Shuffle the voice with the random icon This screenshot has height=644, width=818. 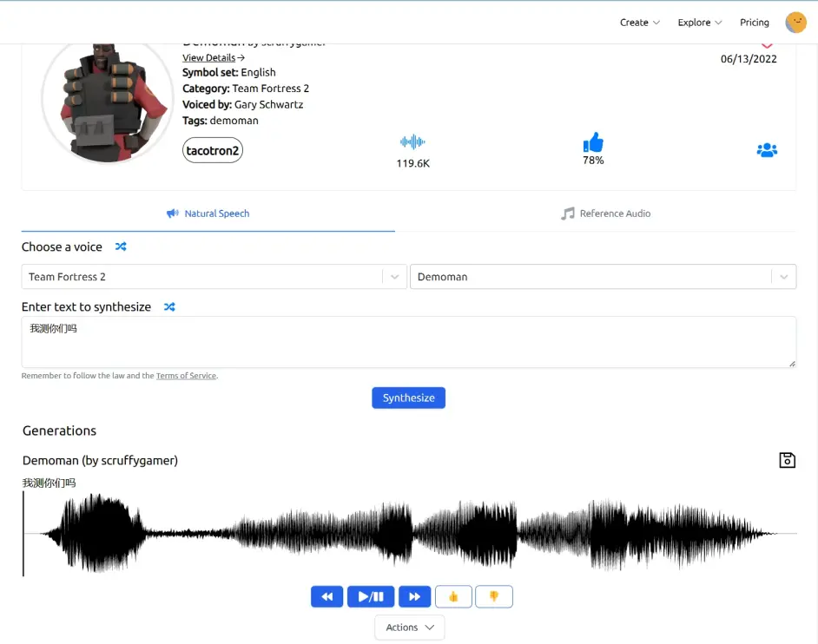click(121, 247)
